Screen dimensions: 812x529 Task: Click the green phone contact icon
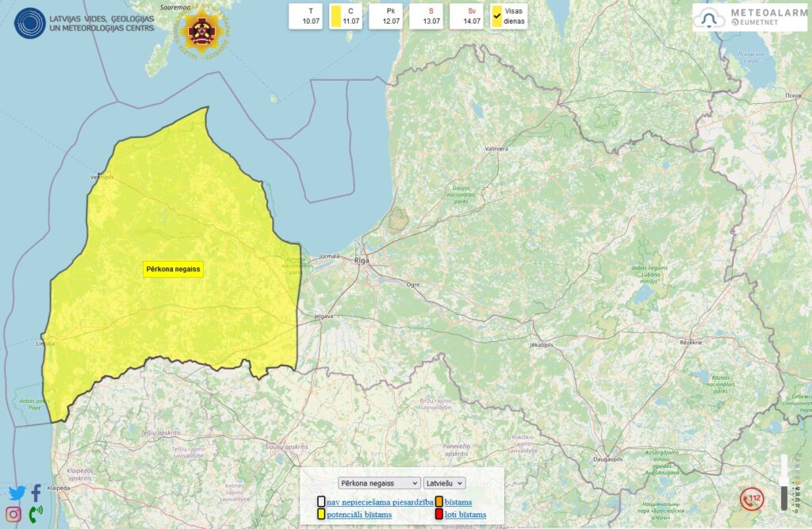[x=36, y=514]
